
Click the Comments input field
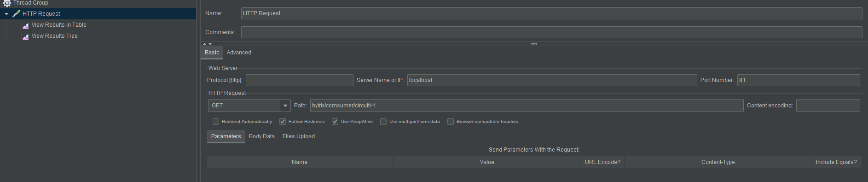coord(551,32)
